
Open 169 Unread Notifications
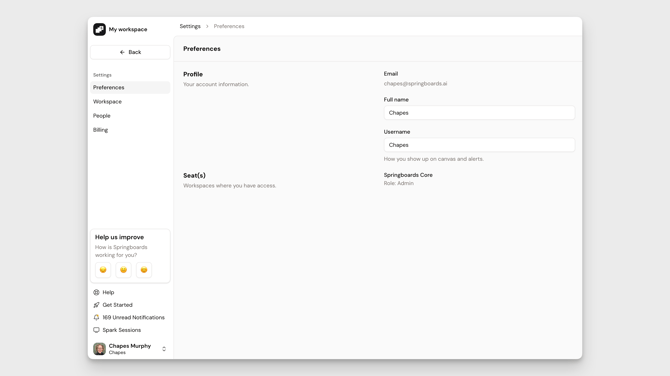[133, 317]
